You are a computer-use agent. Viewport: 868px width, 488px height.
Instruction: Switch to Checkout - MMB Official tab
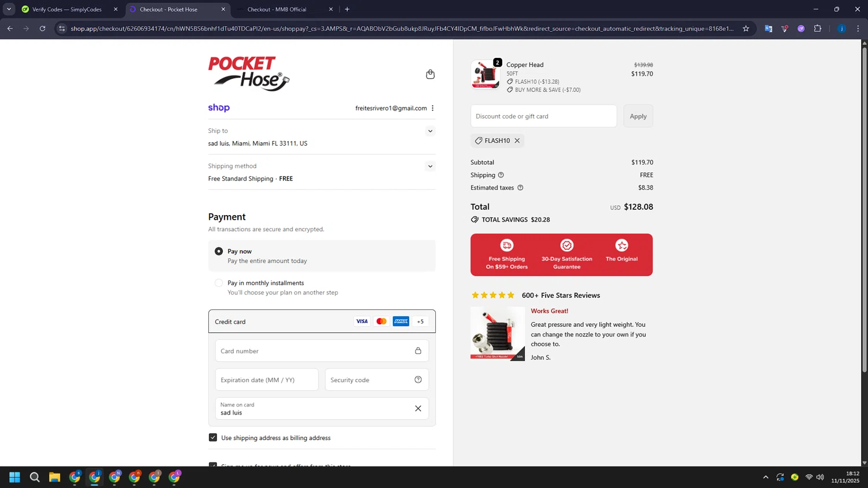point(277,9)
